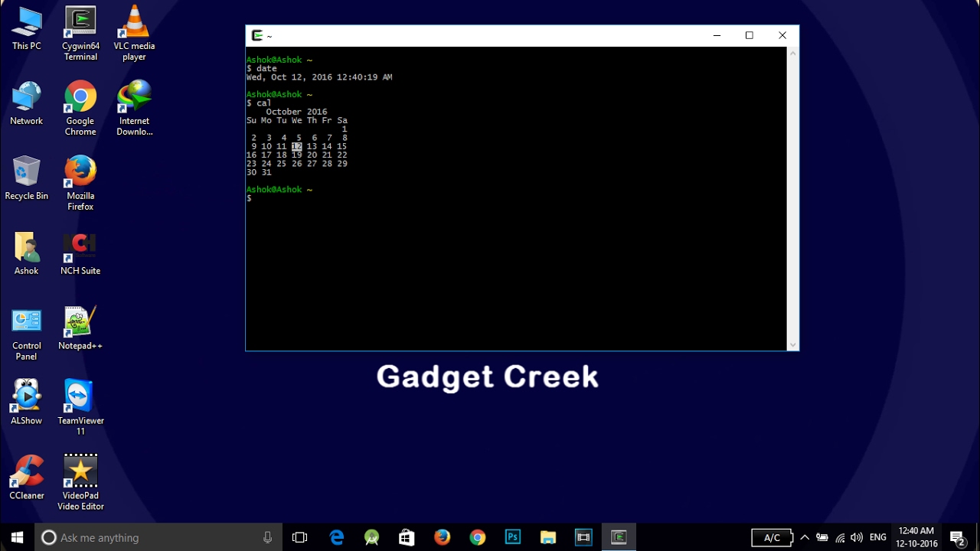Click the 'October 2016' calendar heading

[297, 112]
